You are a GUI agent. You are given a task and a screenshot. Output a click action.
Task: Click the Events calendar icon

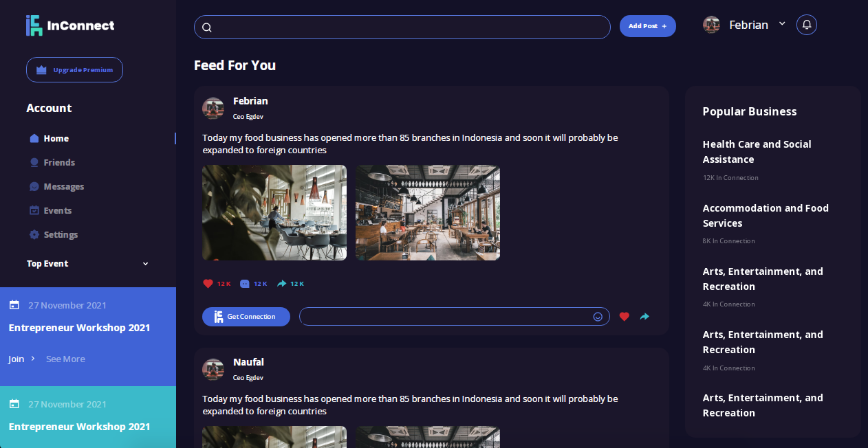tap(34, 210)
